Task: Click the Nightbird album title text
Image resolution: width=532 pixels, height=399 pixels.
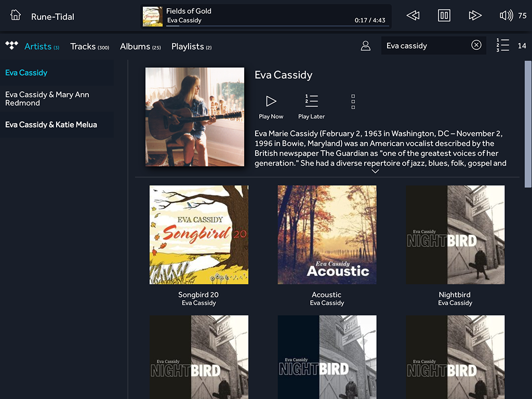Action: click(x=455, y=295)
